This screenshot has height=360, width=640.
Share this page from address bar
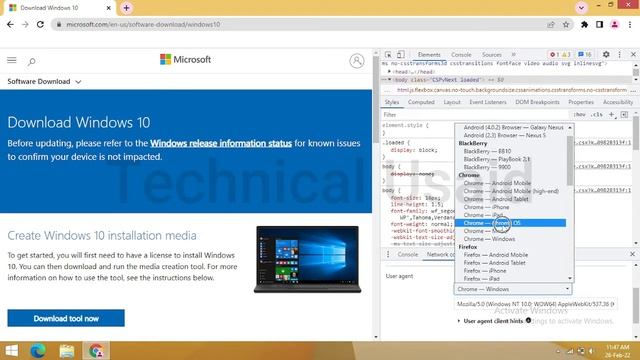551,24
